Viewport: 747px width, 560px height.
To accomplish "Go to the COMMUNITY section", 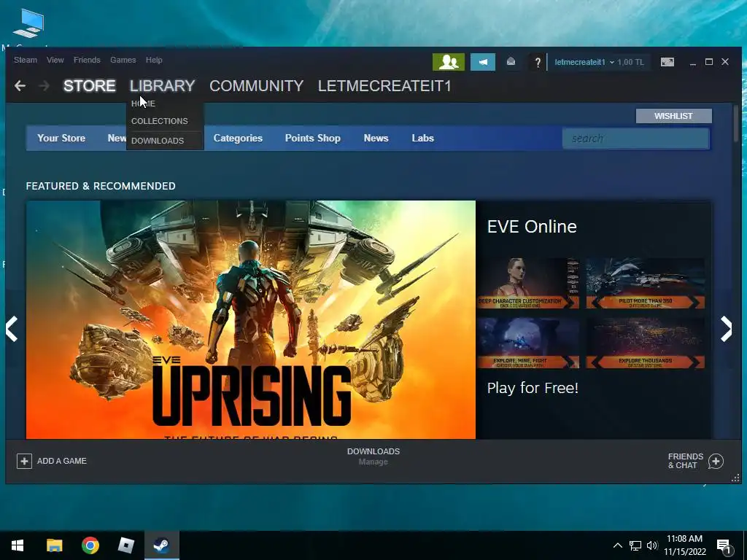I will click(x=256, y=86).
